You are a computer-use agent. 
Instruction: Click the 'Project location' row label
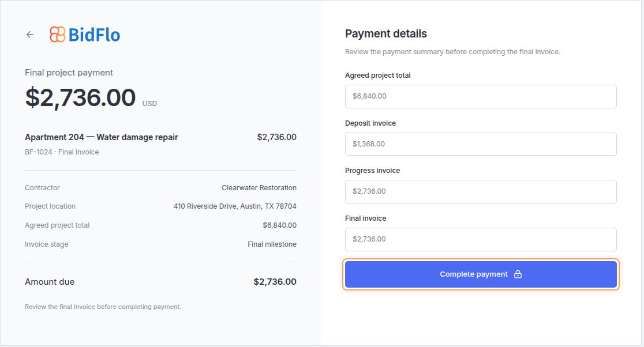(50, 206)
